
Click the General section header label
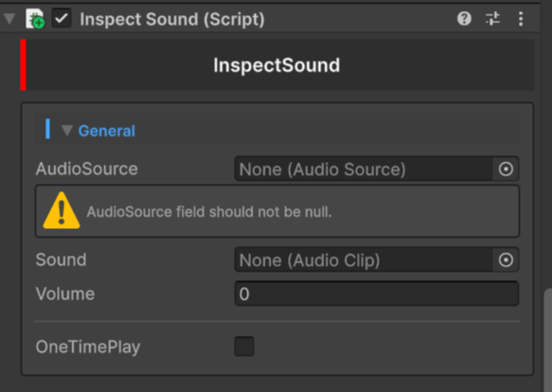click(x=107, y=131)
